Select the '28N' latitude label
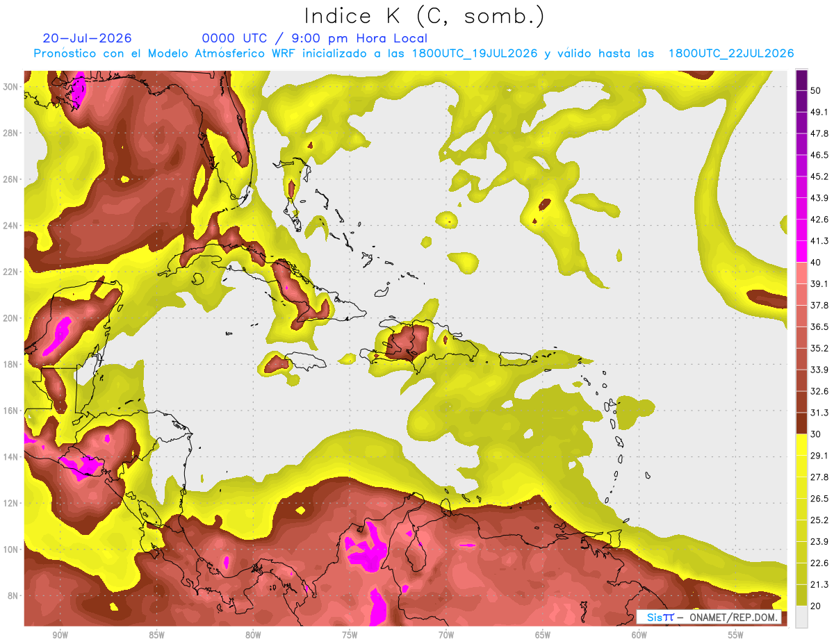Screen dimensions: 834x644 tap(11, 133)
